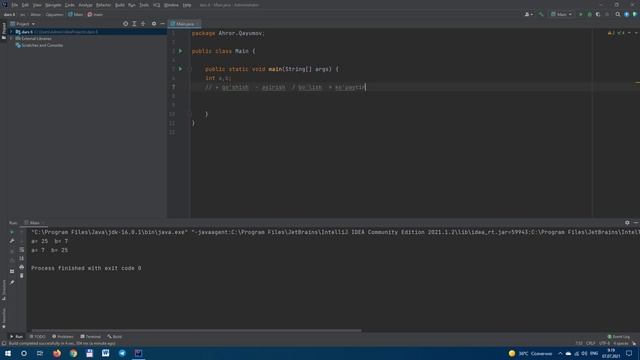Open the Build tool window

[115, 337]
